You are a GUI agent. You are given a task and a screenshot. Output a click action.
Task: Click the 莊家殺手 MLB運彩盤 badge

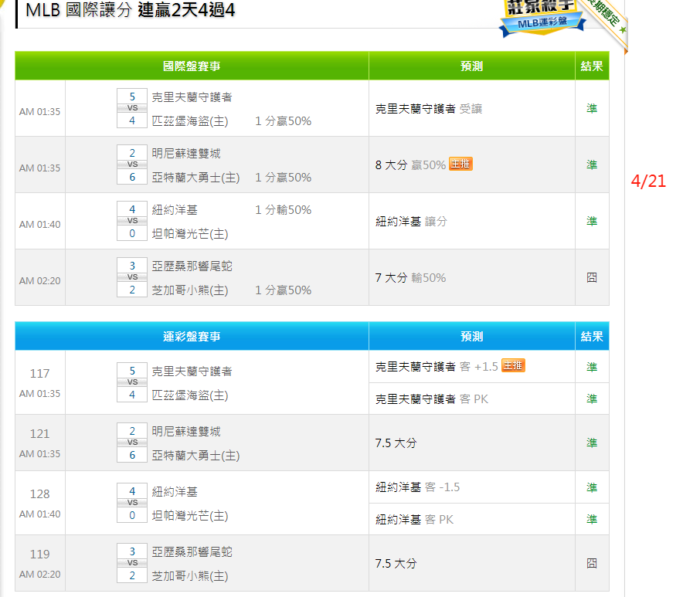point(542,18)
